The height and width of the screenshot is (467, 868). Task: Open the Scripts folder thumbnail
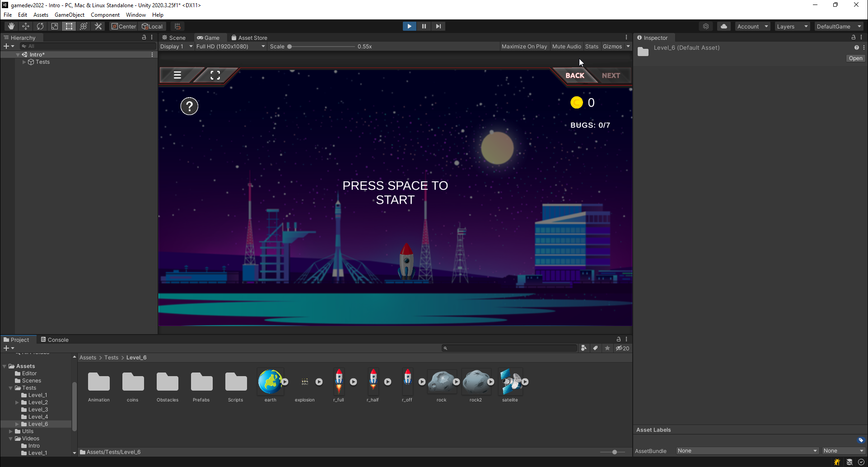pos(236,382)
